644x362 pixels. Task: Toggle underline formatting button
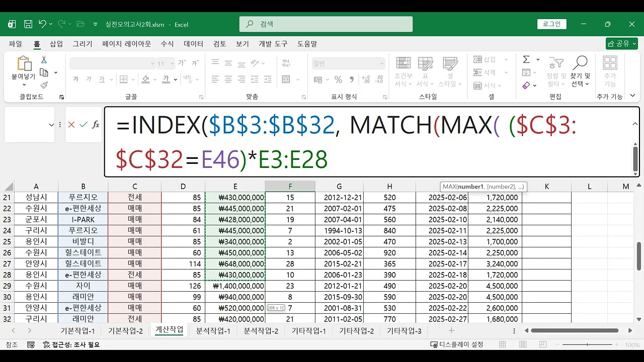pos(102,79)
